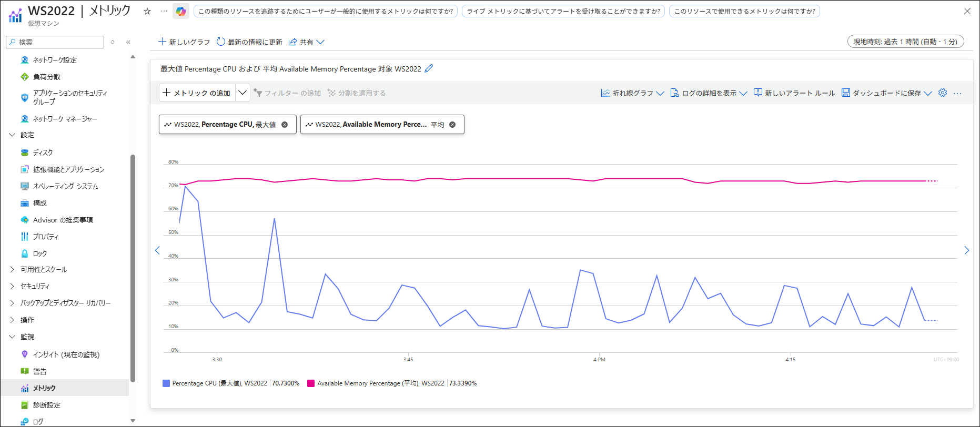This screenshot has width=980, height=427.
Task: Expand the 可用性とスケール section
Action: pyautogui.click(x=12, y=269)
